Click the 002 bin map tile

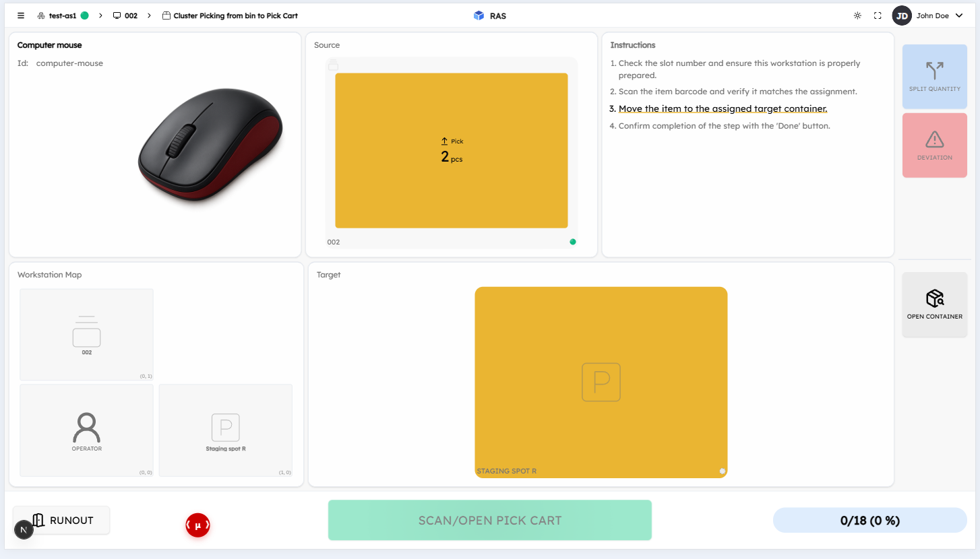click(x=87, y=335)
